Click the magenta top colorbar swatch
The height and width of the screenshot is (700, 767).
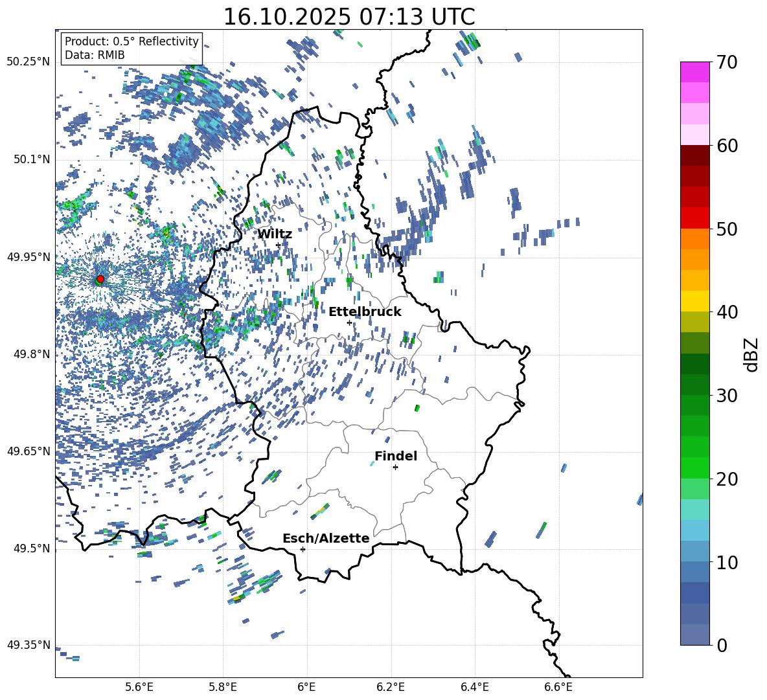(694, 73)
